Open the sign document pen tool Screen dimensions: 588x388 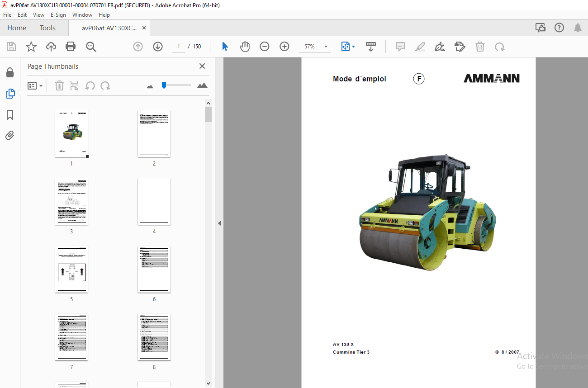pyautogui.click(x=440, y=47)
